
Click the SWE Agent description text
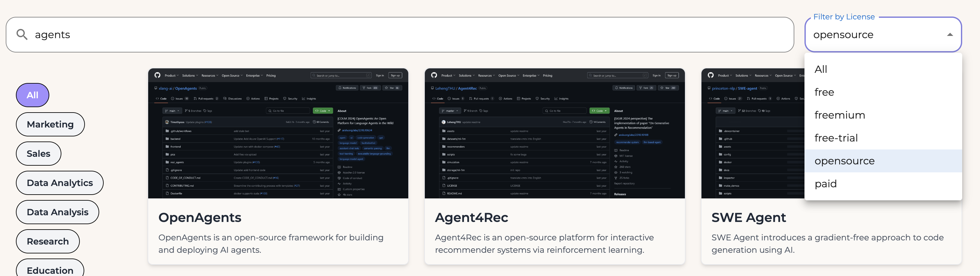click(x=827, y=244)
